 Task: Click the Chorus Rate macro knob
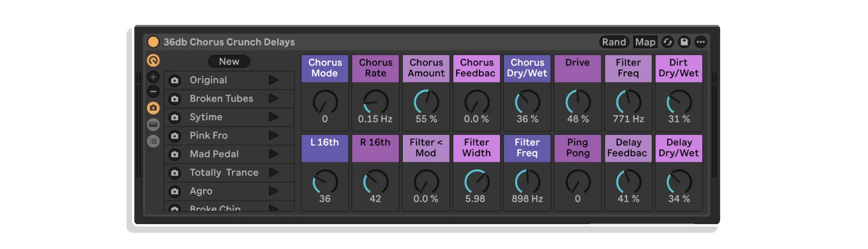pyautogui.click(x=376, y=102)
